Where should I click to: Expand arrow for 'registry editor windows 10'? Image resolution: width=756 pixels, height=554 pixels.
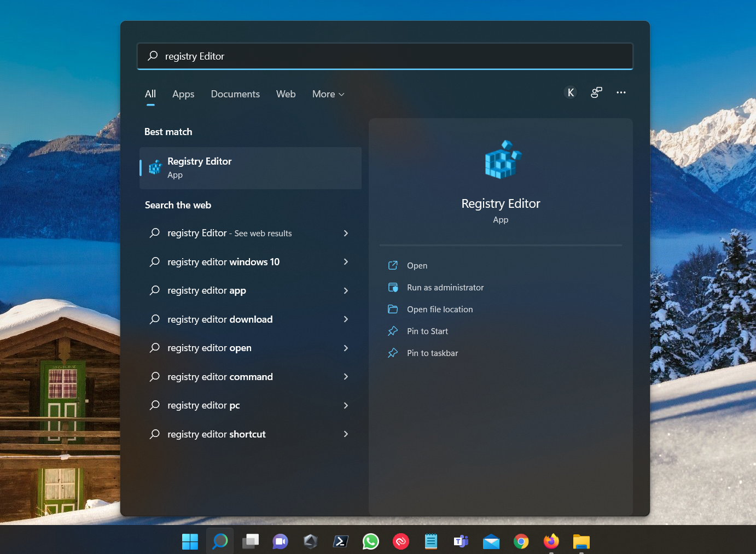(346, 262)
